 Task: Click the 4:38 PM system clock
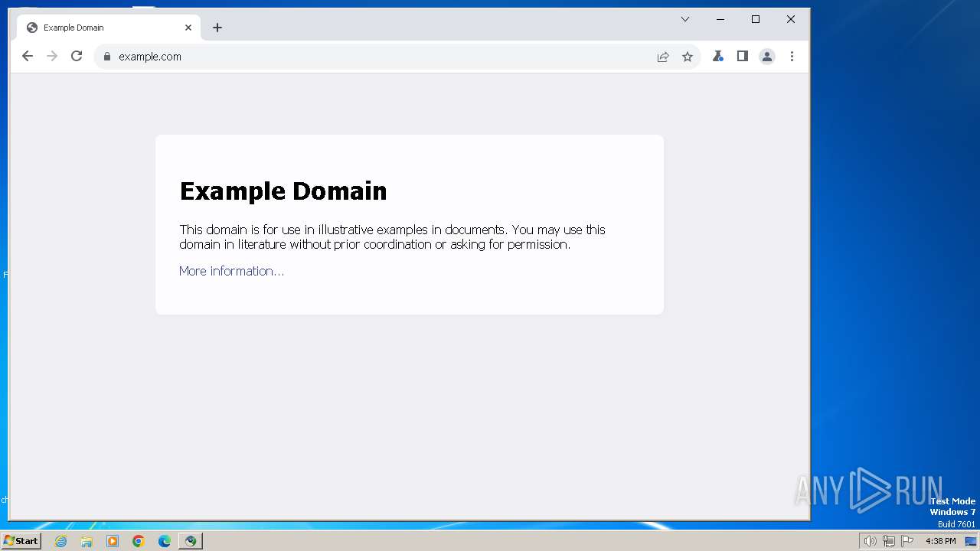(x=940, y=541)
